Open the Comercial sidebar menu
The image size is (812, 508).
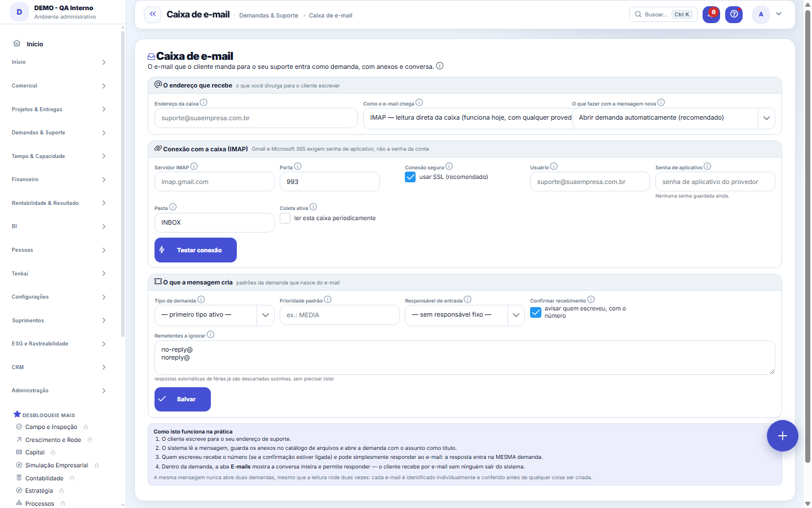(x=59, y=86)
